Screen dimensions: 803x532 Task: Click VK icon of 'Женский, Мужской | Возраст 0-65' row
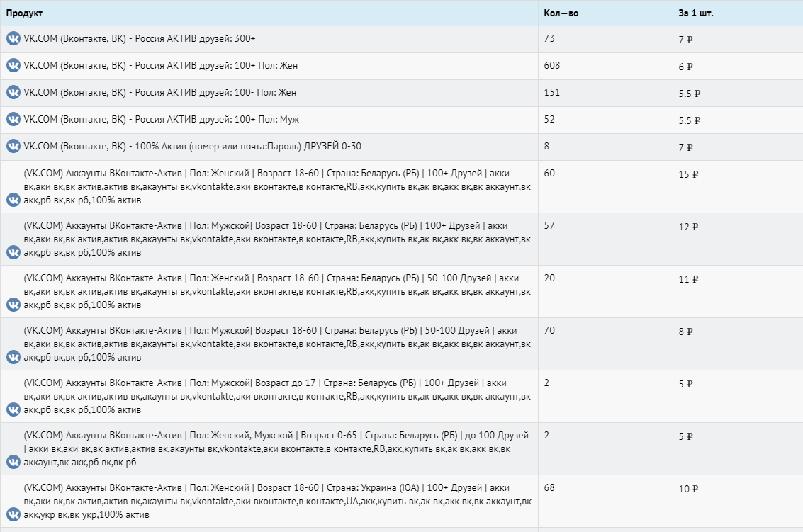coord(13,462)
